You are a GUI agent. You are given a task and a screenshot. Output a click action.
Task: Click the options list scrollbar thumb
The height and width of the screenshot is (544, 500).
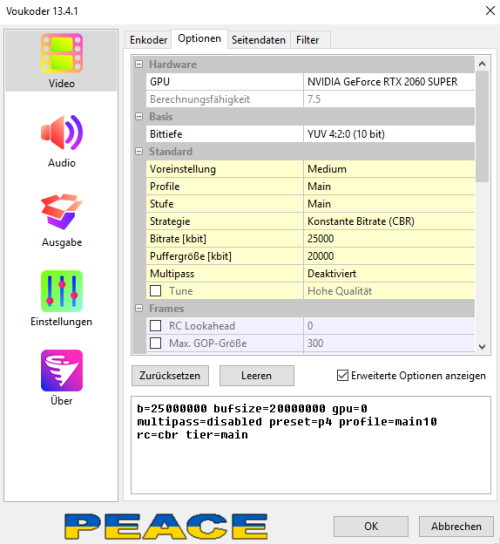(482, 126)
